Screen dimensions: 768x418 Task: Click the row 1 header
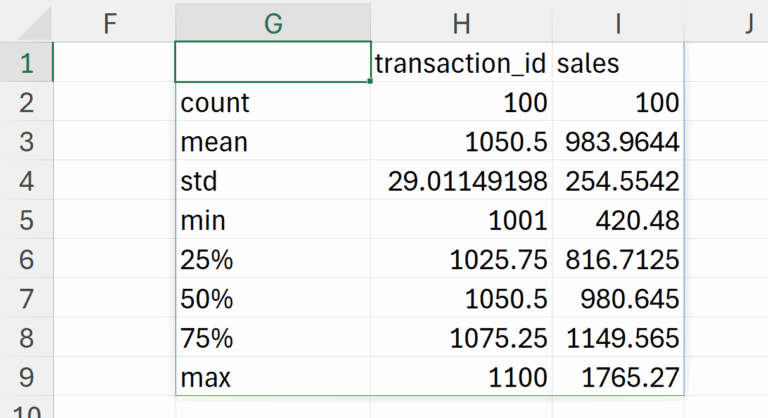[x=25, y=63]
